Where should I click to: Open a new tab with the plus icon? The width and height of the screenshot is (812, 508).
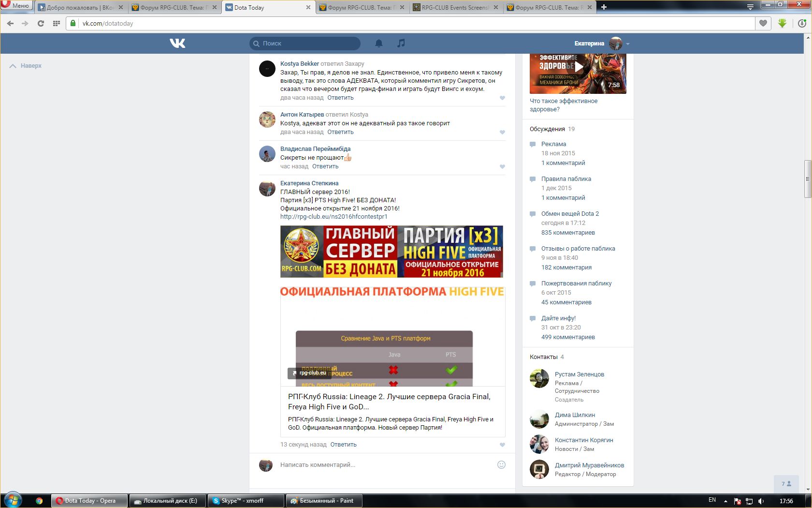pos(604,7)
